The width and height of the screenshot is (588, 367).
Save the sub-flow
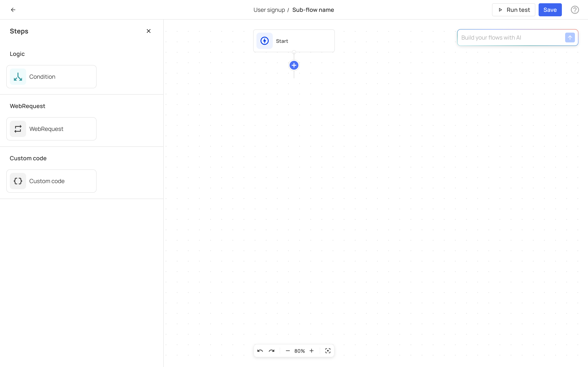pos(550,10)
